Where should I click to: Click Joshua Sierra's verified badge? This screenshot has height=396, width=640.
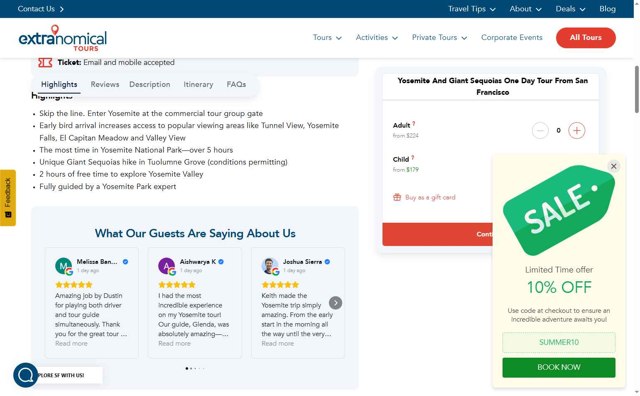pos(327,262)
